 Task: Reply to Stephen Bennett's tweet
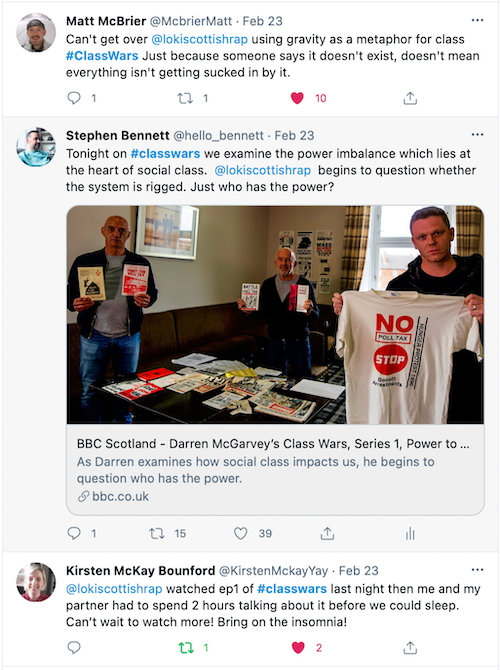point(74,533)
